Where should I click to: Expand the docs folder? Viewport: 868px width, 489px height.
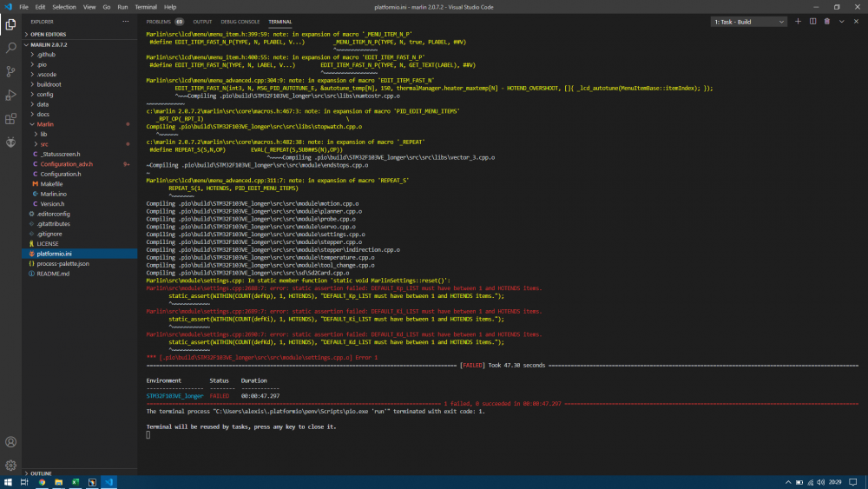coord(79,114)
